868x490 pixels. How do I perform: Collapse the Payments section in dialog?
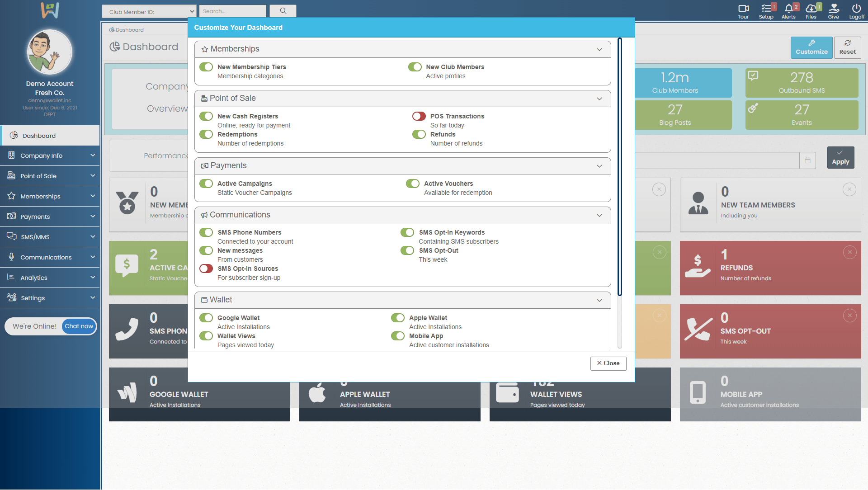599,166
